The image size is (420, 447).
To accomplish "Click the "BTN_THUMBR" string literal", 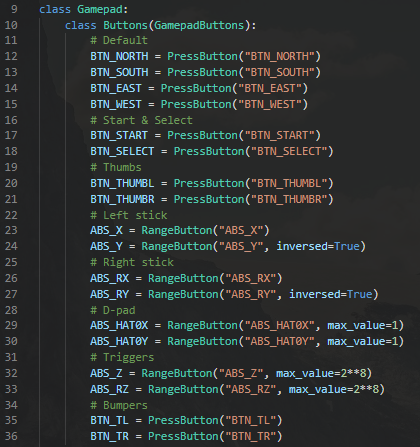I will [x=289, y=199].
